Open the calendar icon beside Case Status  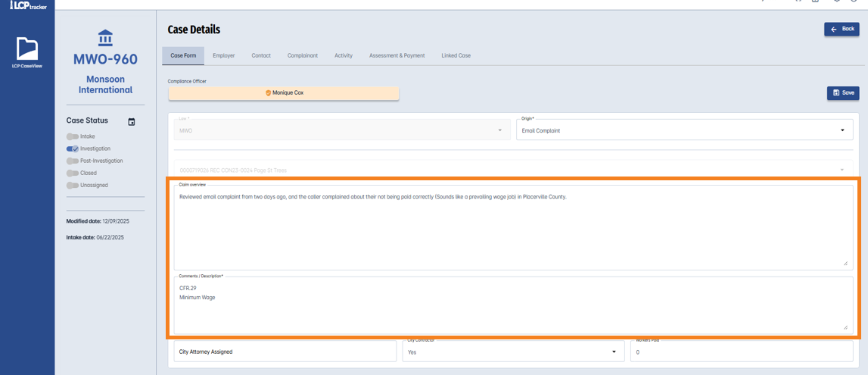tap(132, 121)
